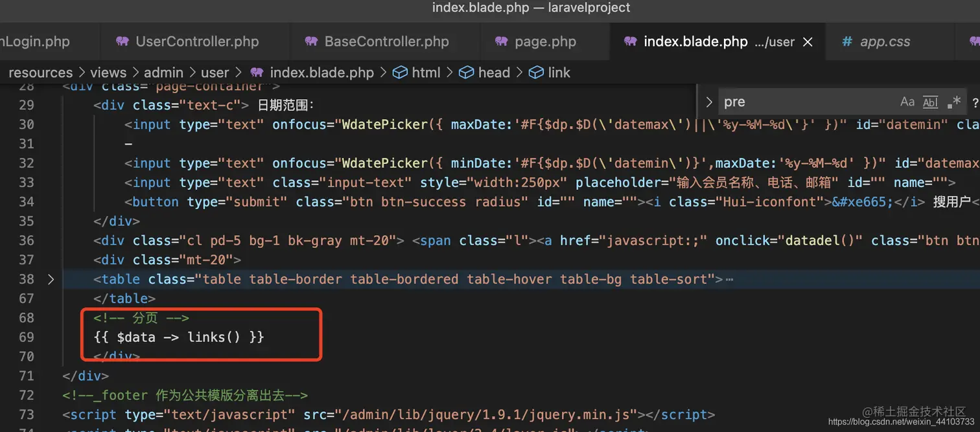
Task: Close the index.blade.php tab
Action: tap(808, 42)
